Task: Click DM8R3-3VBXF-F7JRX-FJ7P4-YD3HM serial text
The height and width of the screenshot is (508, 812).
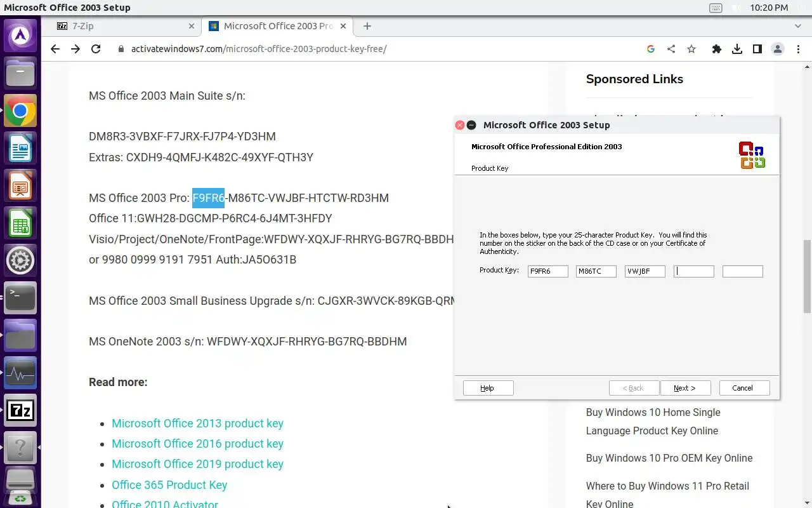Action: click(182, 137)
